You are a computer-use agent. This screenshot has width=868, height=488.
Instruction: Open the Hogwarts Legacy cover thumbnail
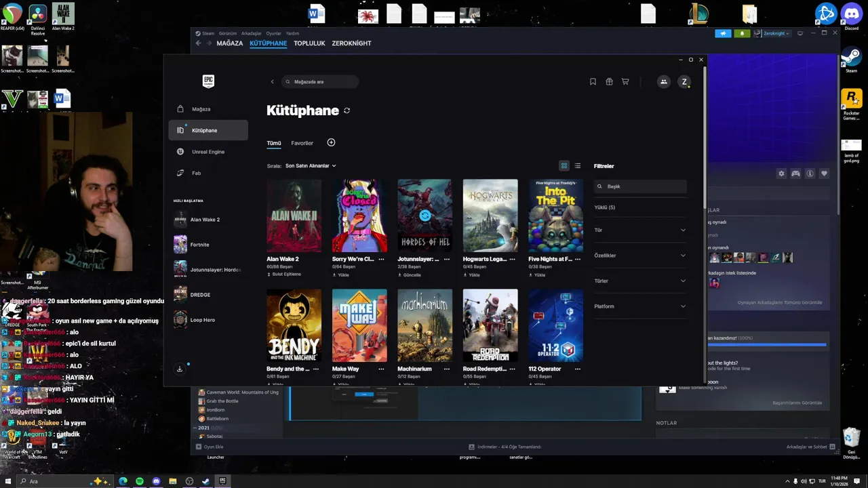(490, 216)
